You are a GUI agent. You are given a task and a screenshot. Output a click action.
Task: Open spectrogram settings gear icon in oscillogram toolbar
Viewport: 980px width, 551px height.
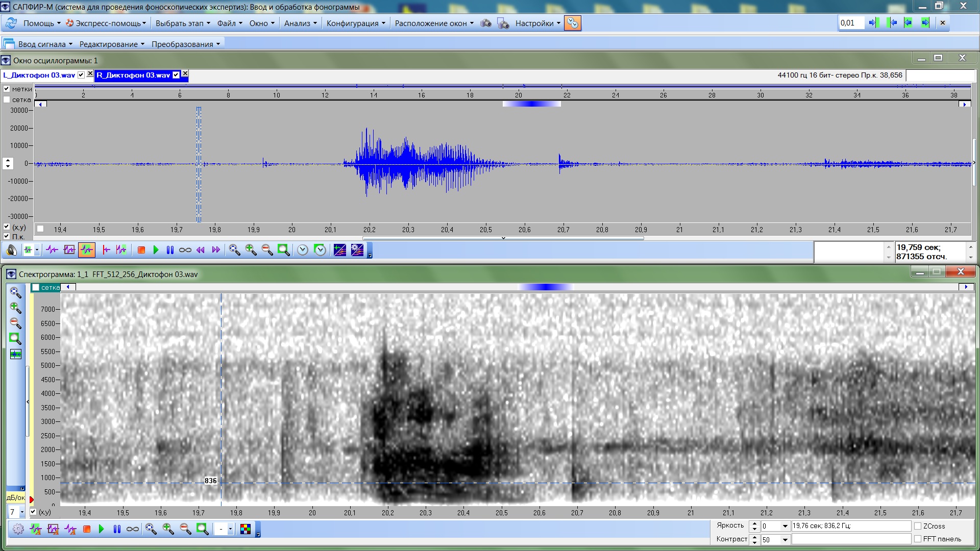(357, 250)
